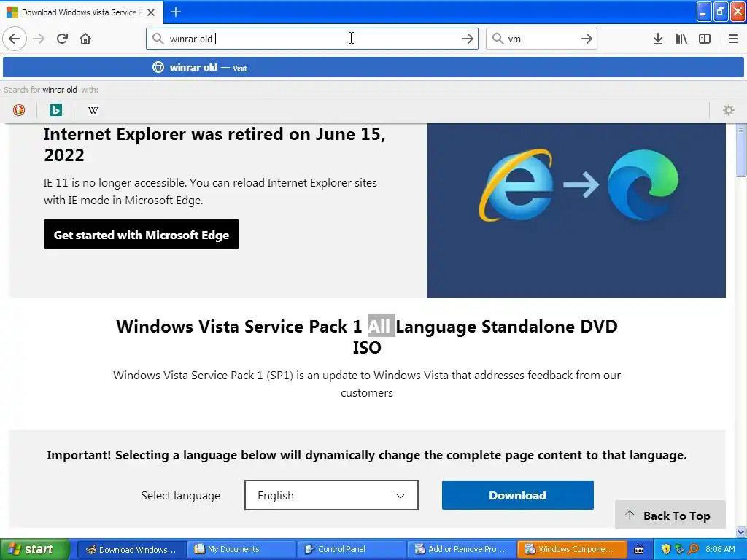
Task: Click Get started with Microsoft Edge
Action: coord(142,234)
